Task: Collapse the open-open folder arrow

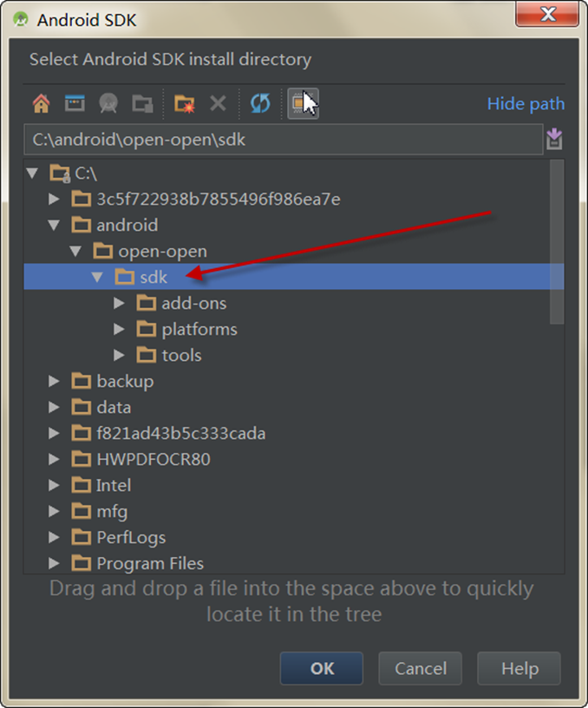Action: coord(75,251)
